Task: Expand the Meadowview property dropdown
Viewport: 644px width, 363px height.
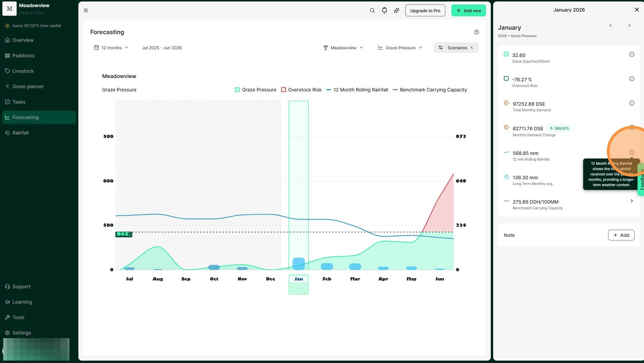Action: [343, 47]
